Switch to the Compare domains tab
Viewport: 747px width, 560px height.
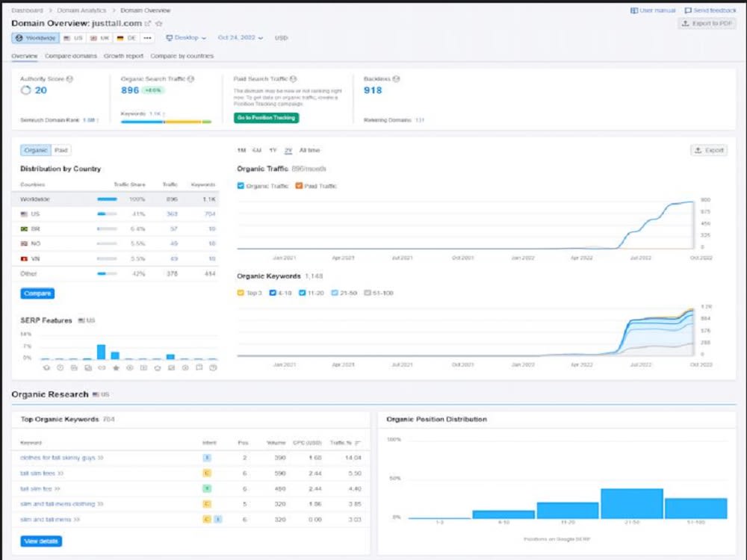70,56
